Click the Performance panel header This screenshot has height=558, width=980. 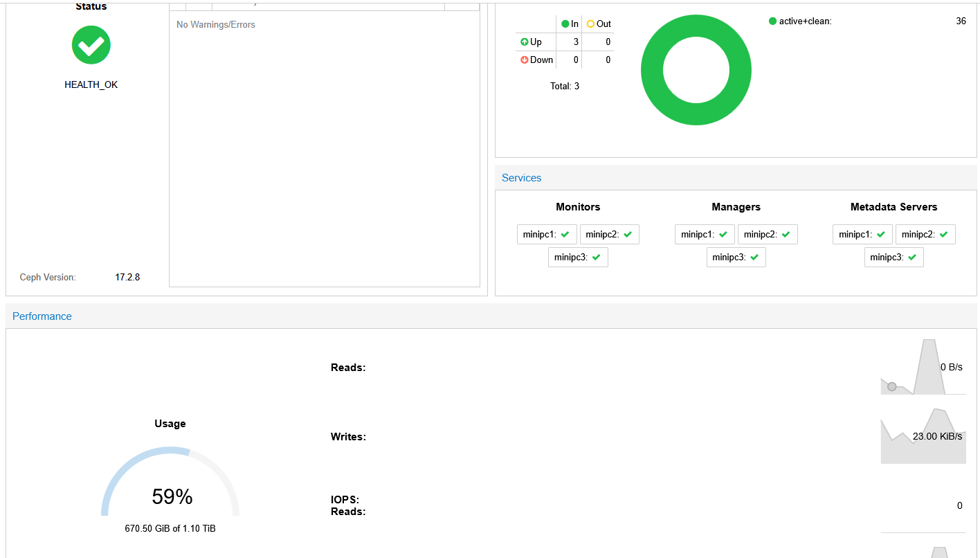42,316
